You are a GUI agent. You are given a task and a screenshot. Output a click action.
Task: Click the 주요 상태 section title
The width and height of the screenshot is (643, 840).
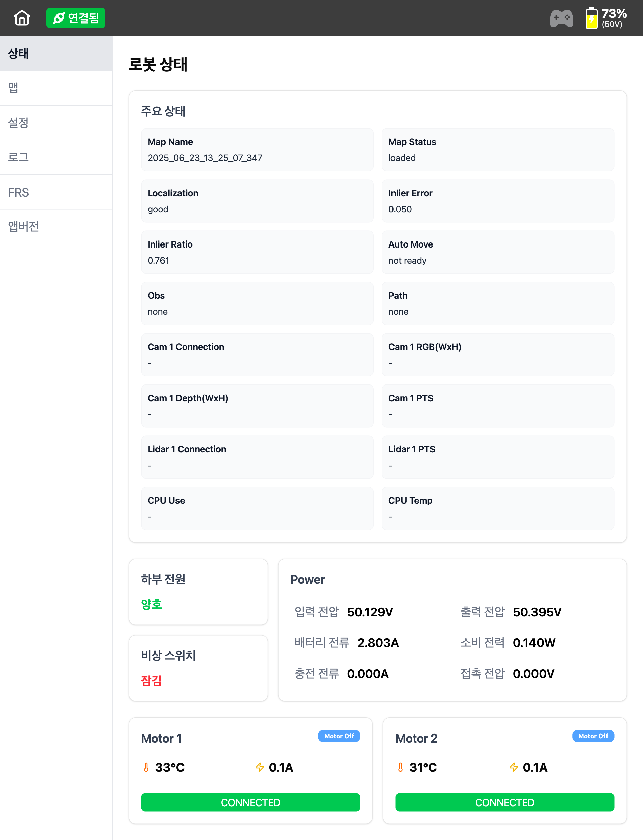(163, 111)
